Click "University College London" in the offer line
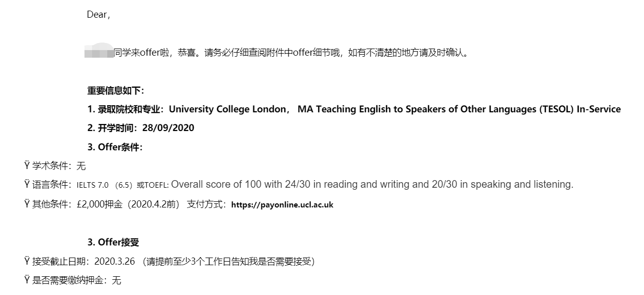Viewport: 644px width, 295px height. (227, 109)
